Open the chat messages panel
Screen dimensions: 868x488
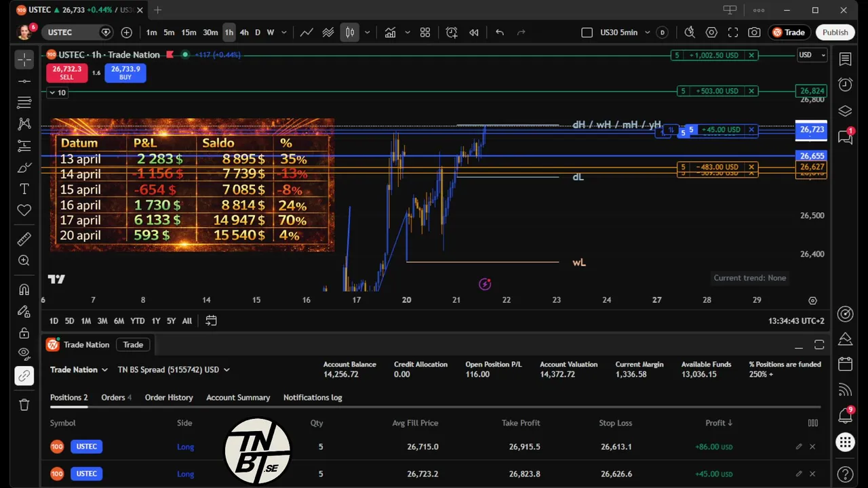pos(845,137)
